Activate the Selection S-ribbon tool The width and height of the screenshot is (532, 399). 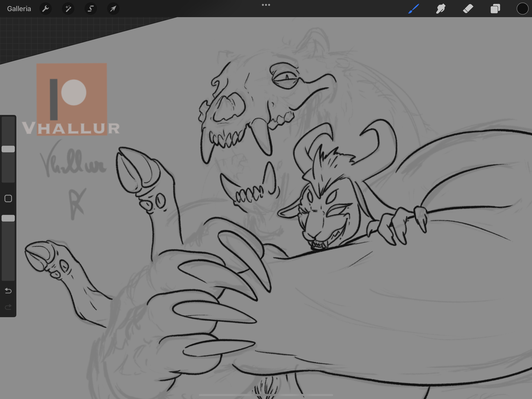pyautogui.click(x=91, y=9)
